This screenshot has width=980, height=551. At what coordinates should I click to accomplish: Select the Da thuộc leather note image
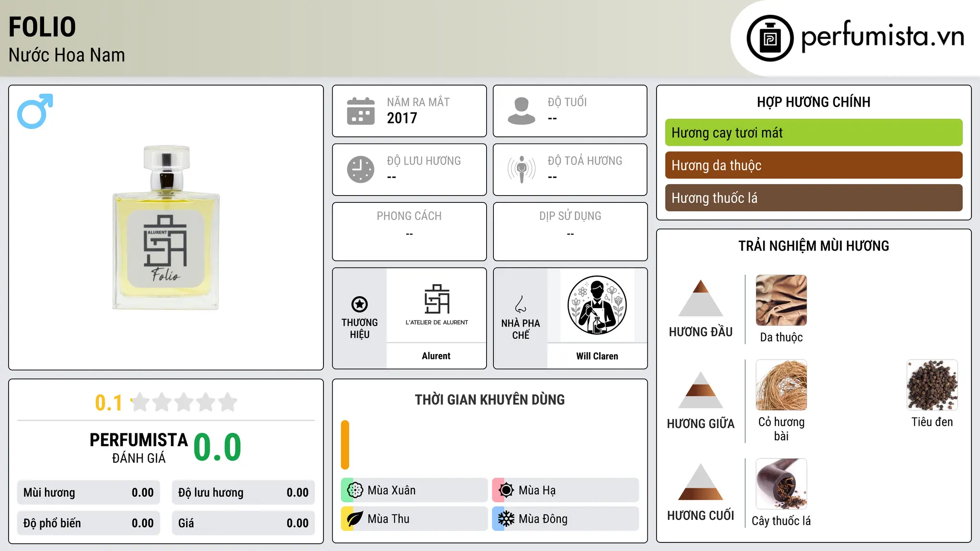point(781,300)
